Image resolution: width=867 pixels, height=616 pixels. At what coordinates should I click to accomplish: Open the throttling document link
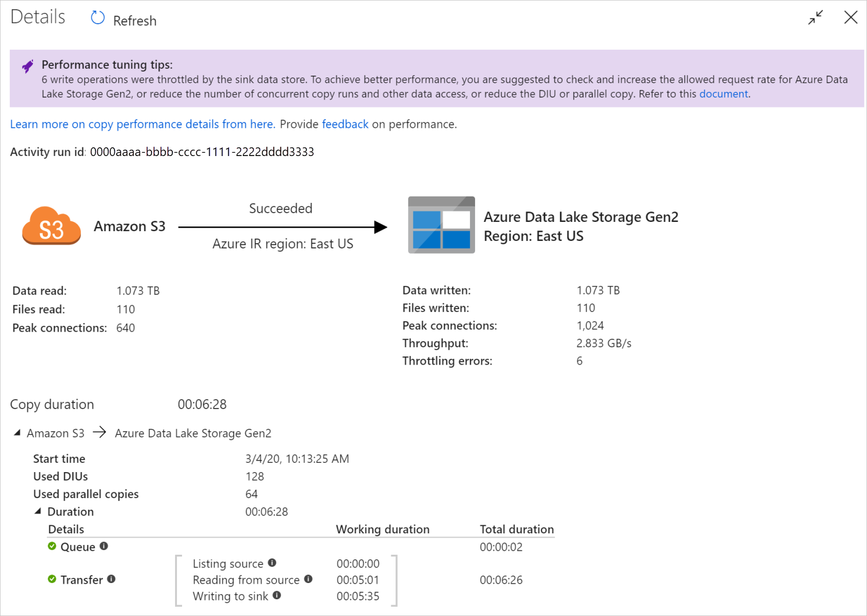pos(723,94)
